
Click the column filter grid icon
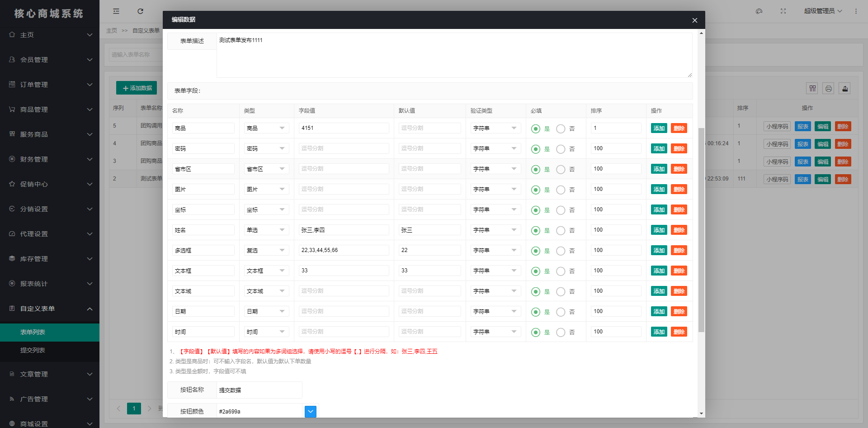[812, 88]
